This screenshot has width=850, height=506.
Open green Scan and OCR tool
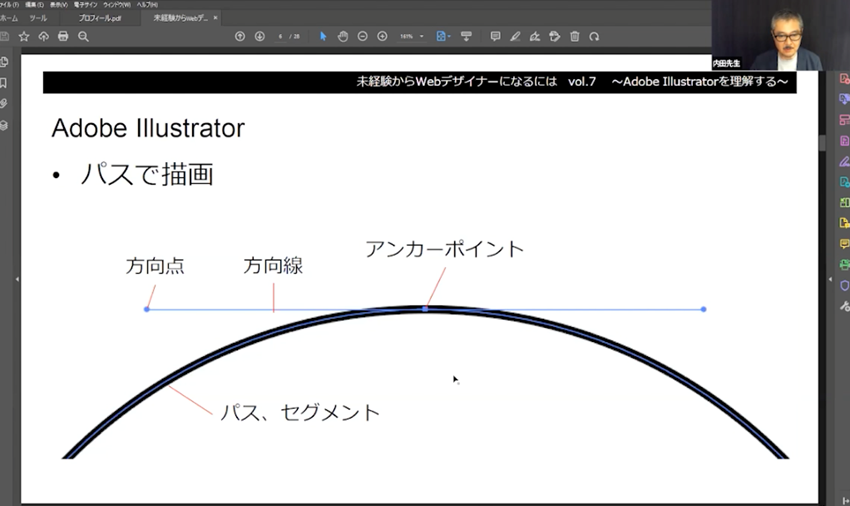(844, 265)
